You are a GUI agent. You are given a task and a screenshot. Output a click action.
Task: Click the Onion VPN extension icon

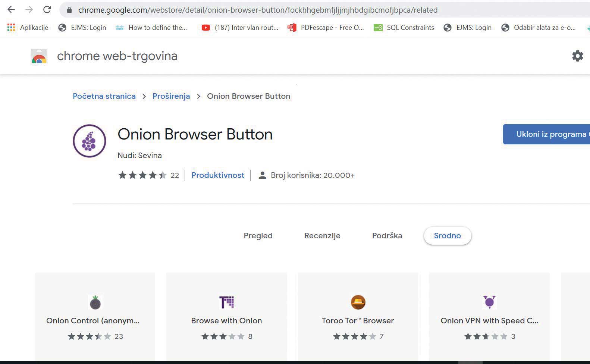click(489, 302)
